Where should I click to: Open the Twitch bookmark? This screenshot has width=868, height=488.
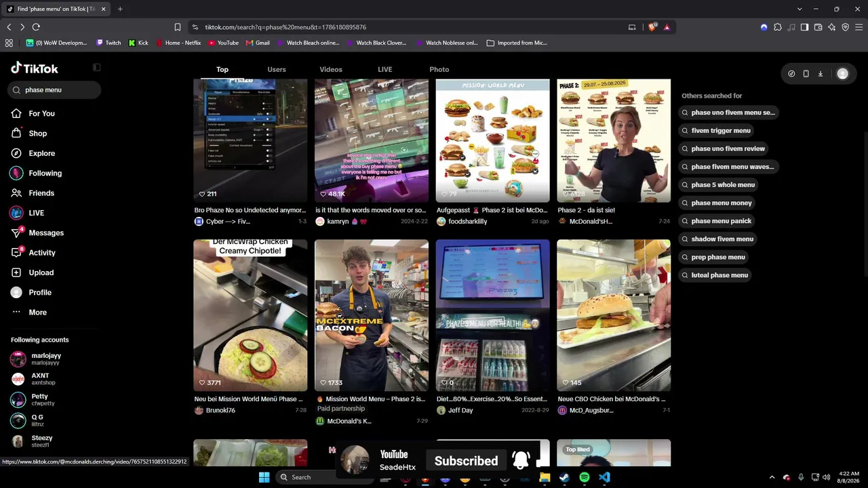pos(108,43)
